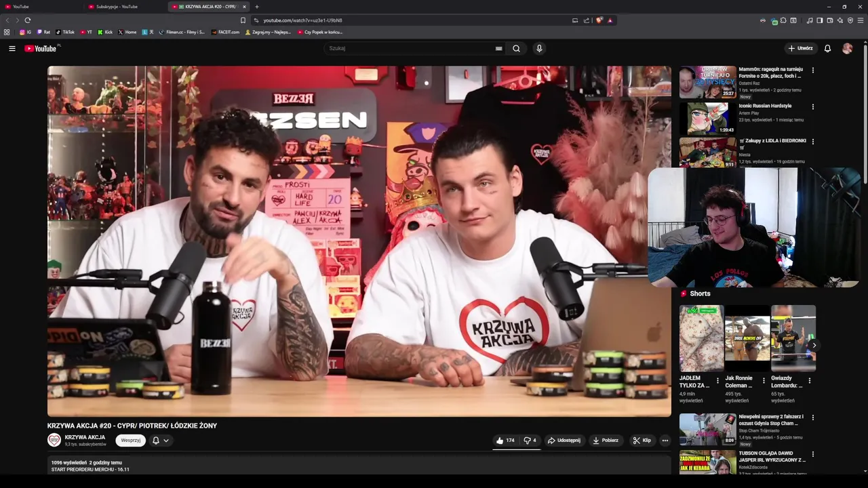The height and width of the screenshot is (488, 868).
Task: Open the account avatar menu
Action: click(847, 48)
